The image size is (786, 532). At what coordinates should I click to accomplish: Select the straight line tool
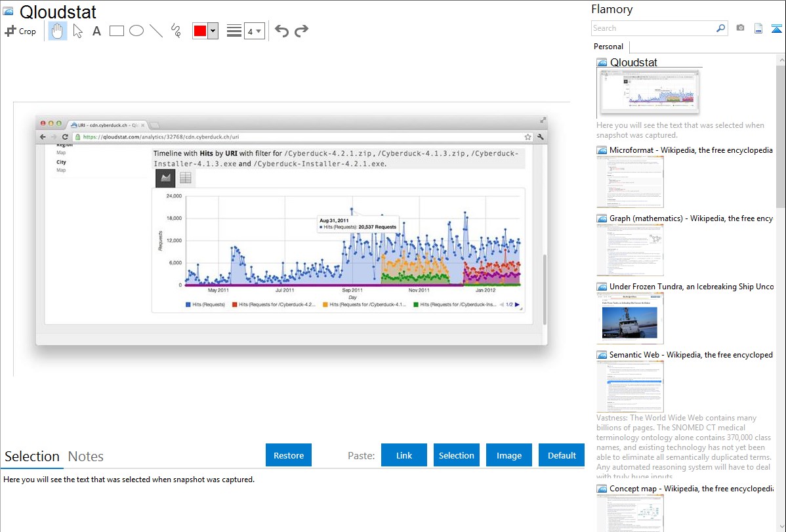[x=156, y=31]
